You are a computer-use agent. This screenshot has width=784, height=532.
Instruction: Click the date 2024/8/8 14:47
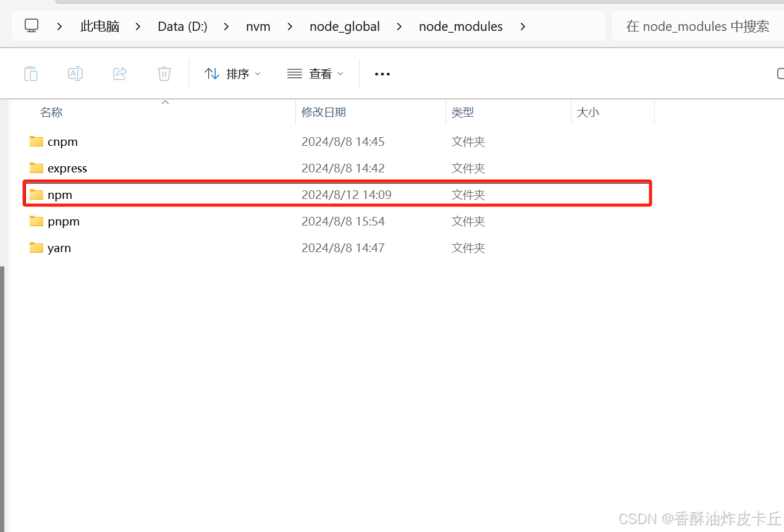[343, 248]
